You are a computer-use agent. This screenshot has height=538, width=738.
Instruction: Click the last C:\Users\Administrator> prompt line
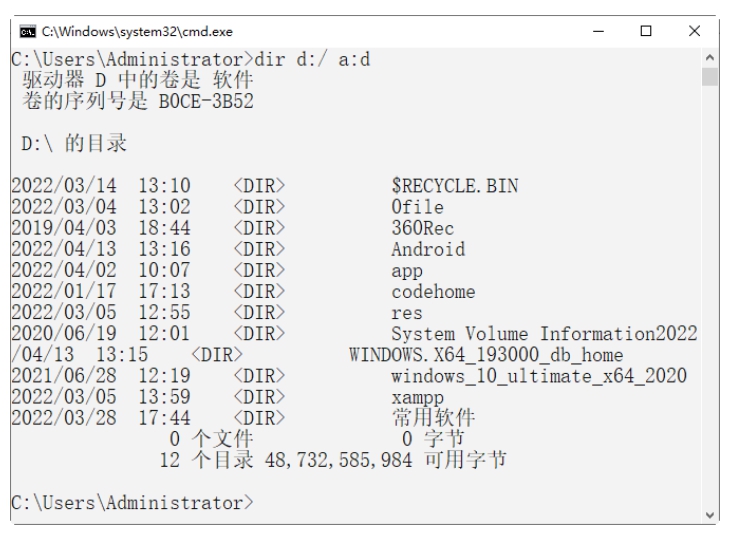[131, 501]
